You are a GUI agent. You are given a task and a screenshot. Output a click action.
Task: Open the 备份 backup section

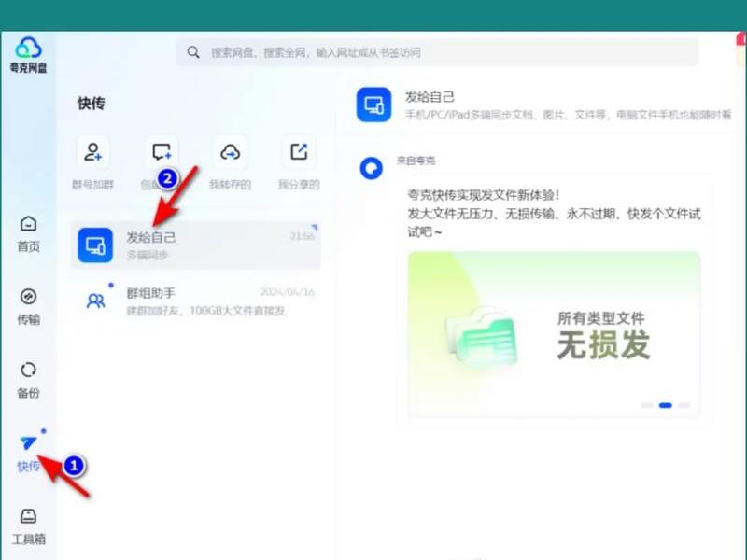(x=28, y=380)
